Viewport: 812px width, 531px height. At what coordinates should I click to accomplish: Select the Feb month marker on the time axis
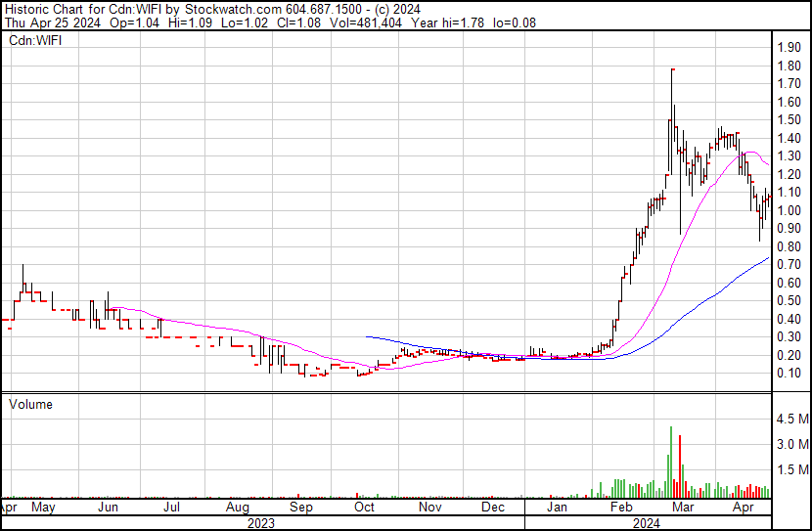coord(620,509)
